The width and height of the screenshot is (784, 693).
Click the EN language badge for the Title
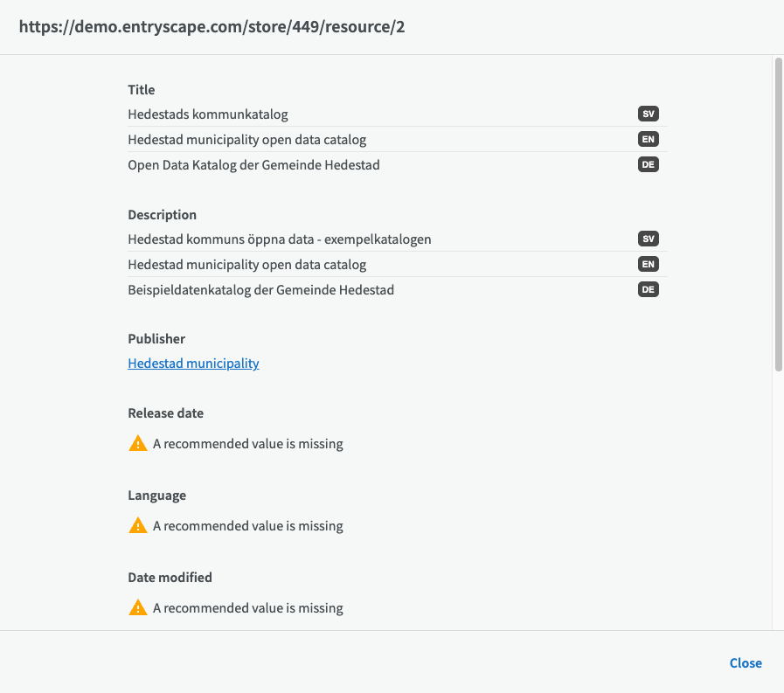[x=648, y=140]
